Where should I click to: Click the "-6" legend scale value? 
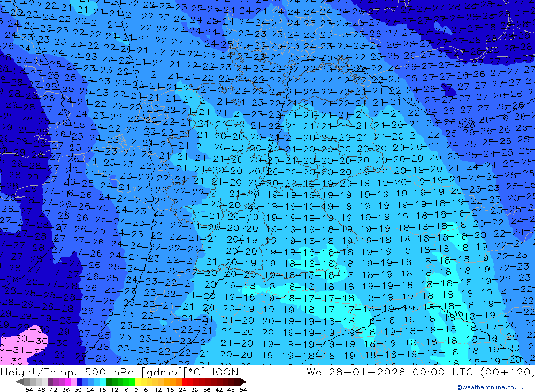pyautogui.click(x=124, y=390)
